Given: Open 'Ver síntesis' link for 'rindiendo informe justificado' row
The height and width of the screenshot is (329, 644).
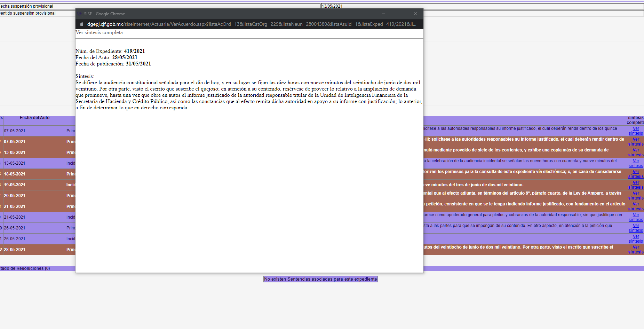Looking at the screenshot, I should (636, 206).
